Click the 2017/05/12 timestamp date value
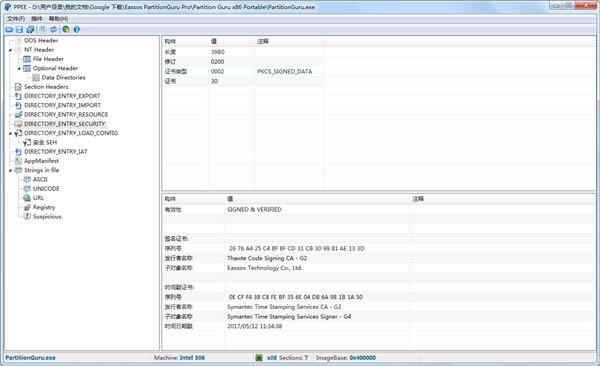 254,327
